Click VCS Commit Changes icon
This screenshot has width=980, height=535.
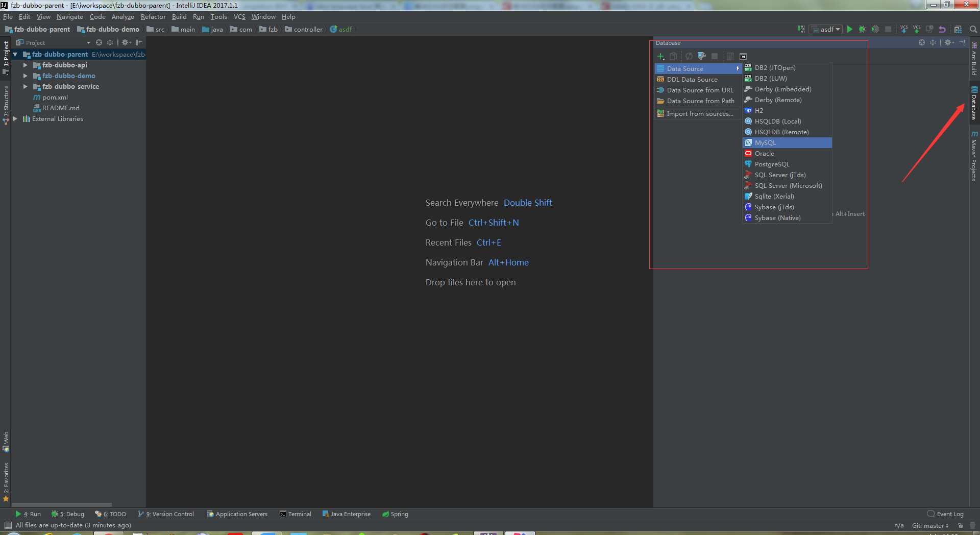tap(917, 29)
